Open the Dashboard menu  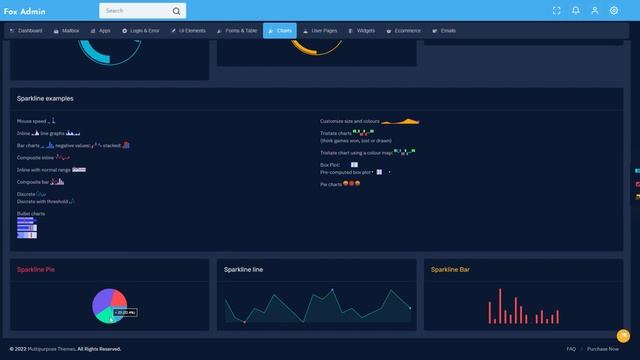pos(26,31)
